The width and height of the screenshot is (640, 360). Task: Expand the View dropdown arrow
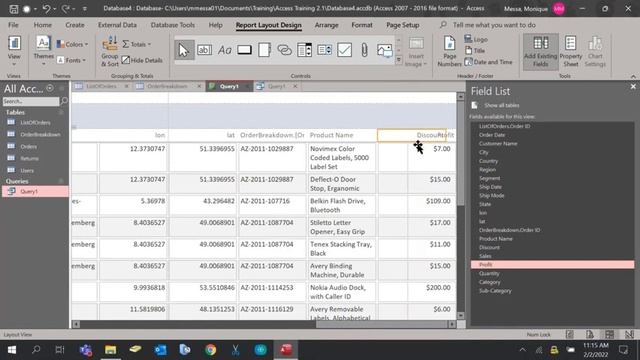tap(14, 64)
